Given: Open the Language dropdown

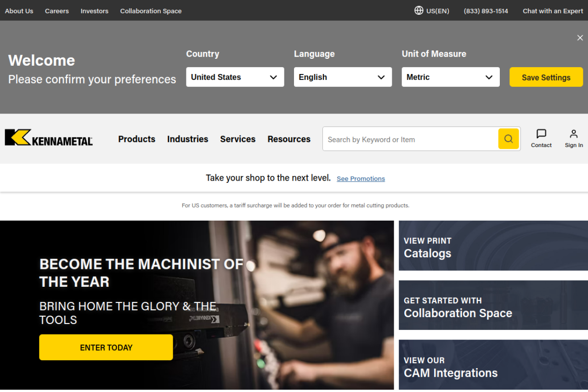Looking at the screenshot, I should point(343,77).
